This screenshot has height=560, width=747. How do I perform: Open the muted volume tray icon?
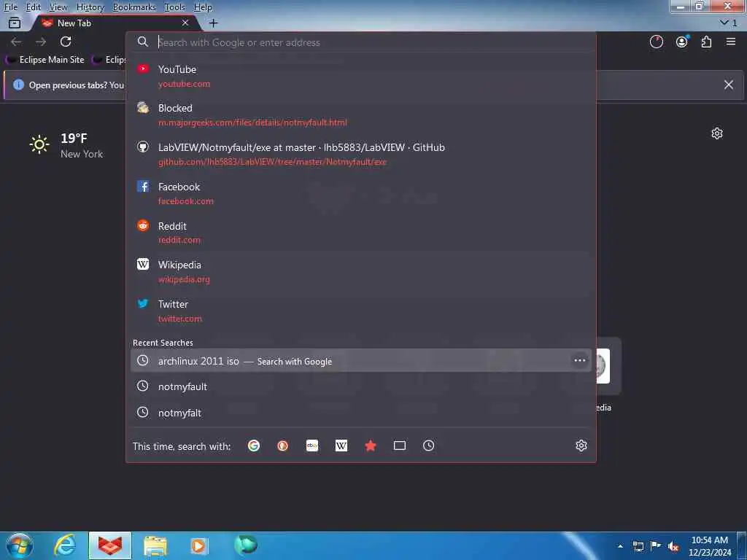pos(673,547)
